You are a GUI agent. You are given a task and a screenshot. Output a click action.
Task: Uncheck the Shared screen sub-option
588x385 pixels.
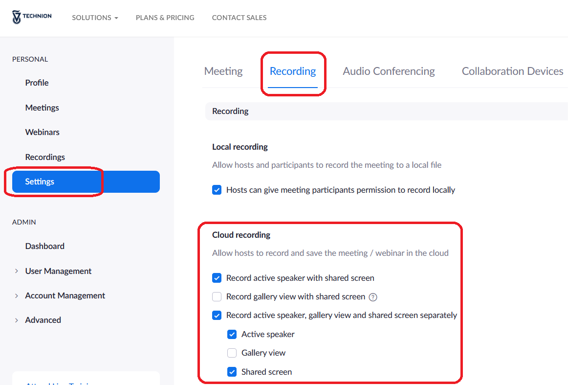232,372
